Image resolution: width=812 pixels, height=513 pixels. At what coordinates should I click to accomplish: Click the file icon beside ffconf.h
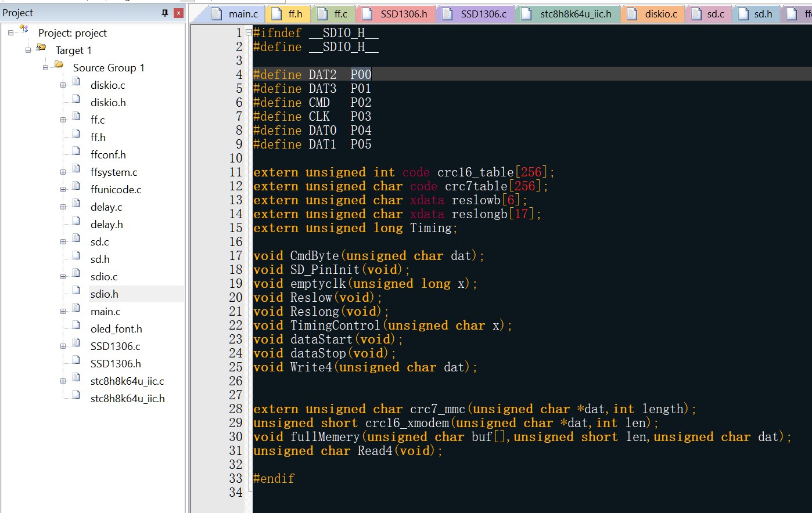pos(76,151)
